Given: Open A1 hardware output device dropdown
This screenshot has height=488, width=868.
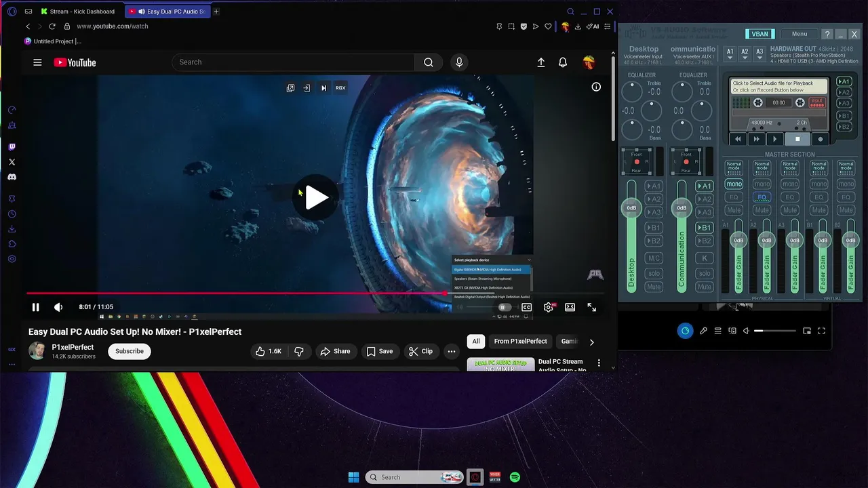Looking at the screenshot, I should [730, 54].
